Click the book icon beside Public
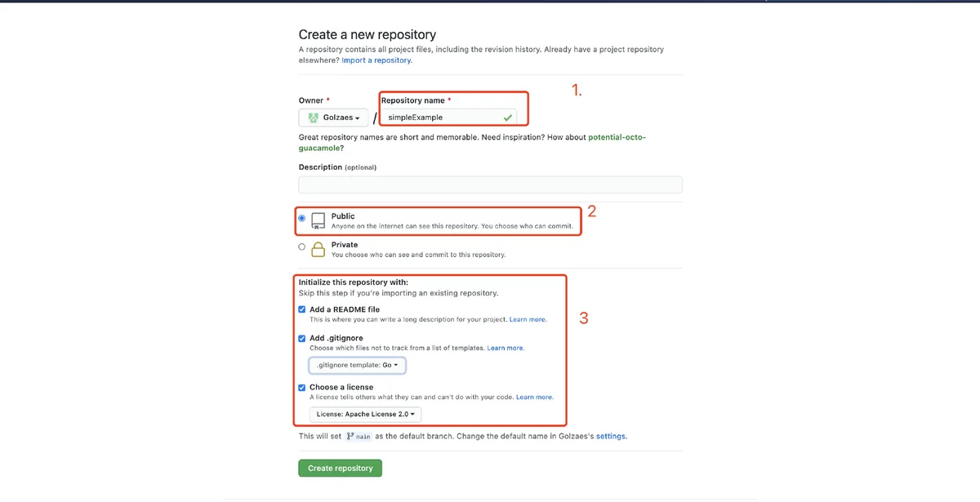Viewport: 980px width, 502px height. coord(318,220)
